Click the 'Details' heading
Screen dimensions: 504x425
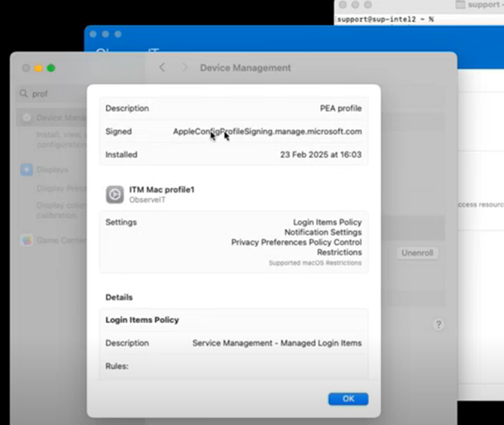click(x=119, y=297)
